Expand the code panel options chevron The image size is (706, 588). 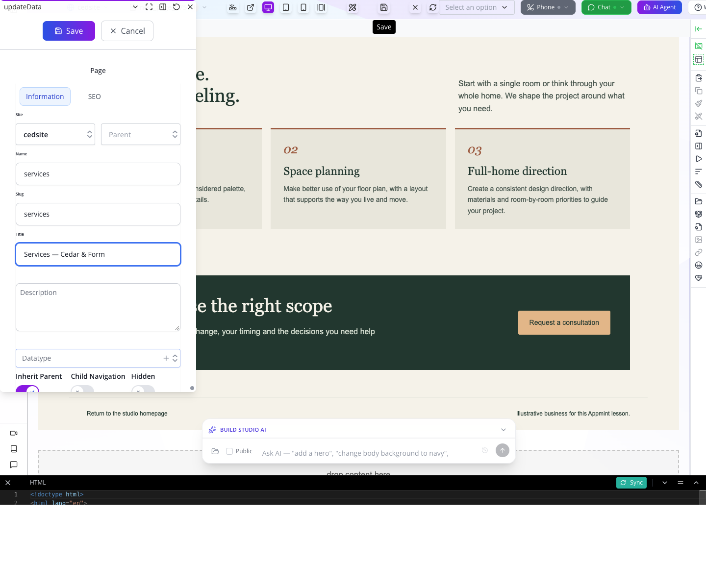[x=665, y=483]
